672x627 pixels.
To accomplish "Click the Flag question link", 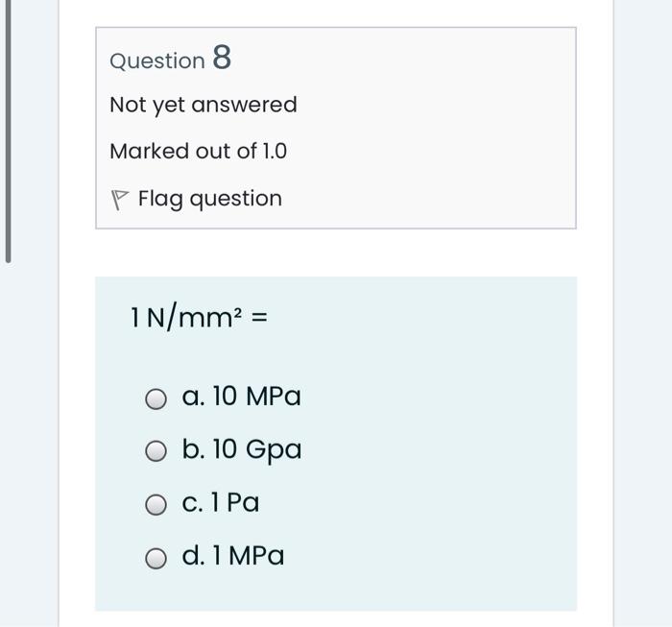I will tap(210, 199).
